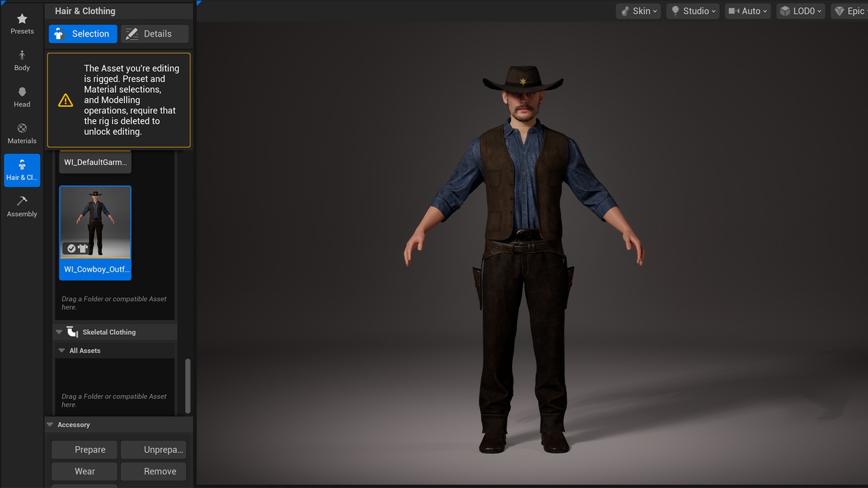Open the Auto camera dropdown
Image resolution: width=868 pixels, height=488 pixels.
pos(748,11)
